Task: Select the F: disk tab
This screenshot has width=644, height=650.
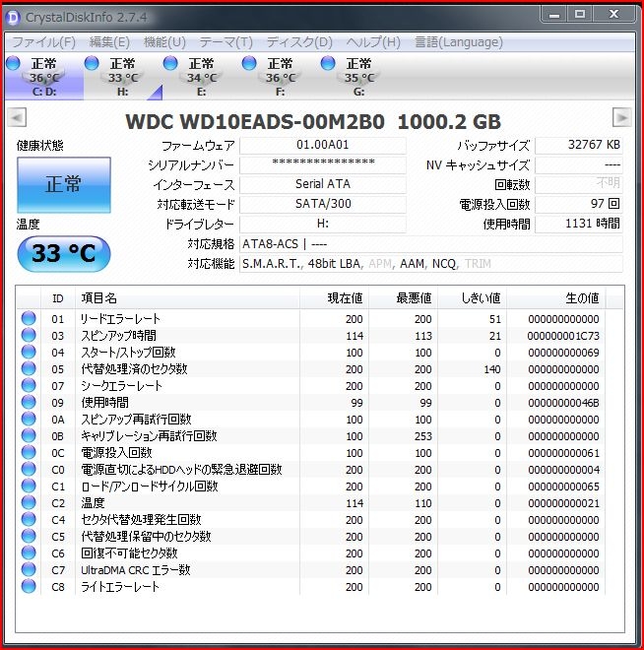Action: click(281, 77)
